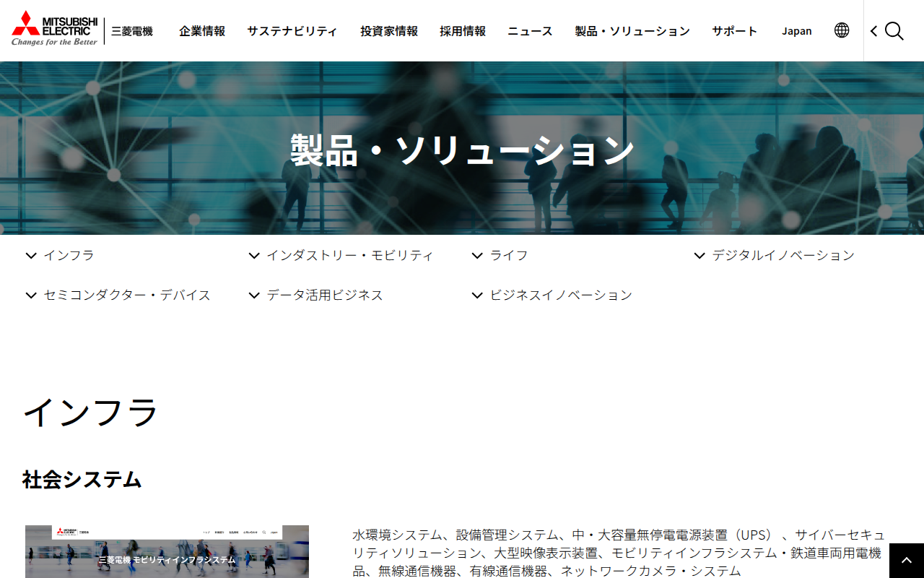The height and width of the screenshot is (578, 924).
Task: Expand the ライフ category chevron
Action: click(476, 255)
